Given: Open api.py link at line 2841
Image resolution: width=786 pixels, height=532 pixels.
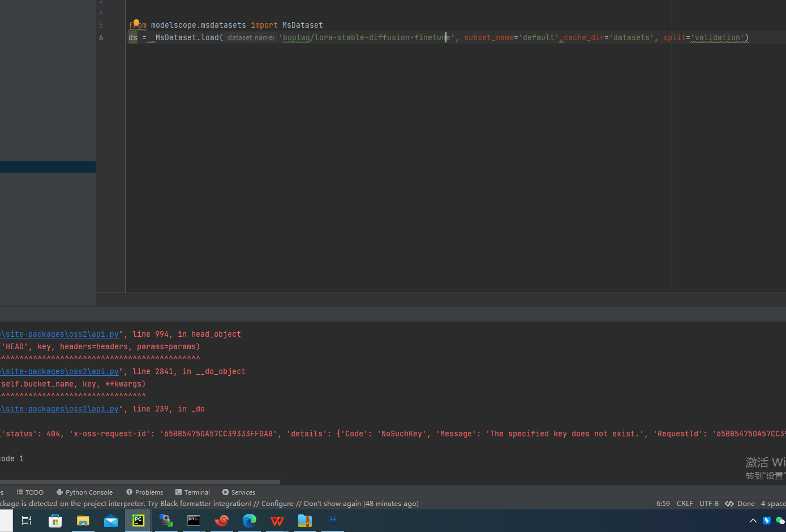Looking at the screenshot, I should tap(61, 372).
